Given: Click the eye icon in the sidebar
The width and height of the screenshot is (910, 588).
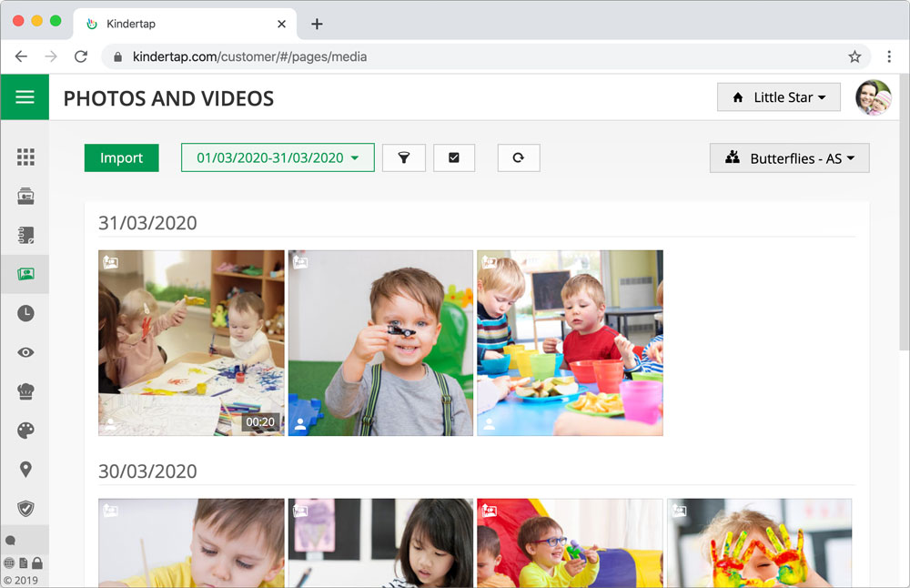Looking at the screenshot, I should click(x=25, y=352).
